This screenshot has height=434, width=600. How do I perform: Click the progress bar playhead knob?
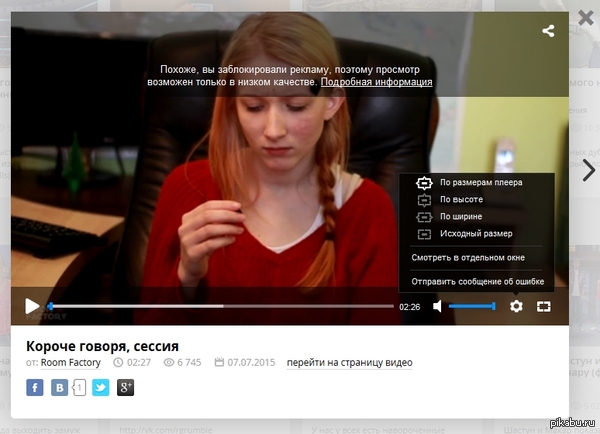pos(50,306)
